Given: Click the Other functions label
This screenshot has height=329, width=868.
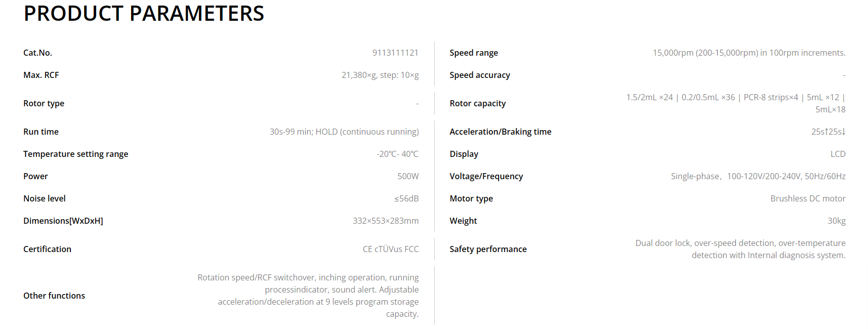Looking at the screenshot, I should pyautogui.click(x=54, y=296).
